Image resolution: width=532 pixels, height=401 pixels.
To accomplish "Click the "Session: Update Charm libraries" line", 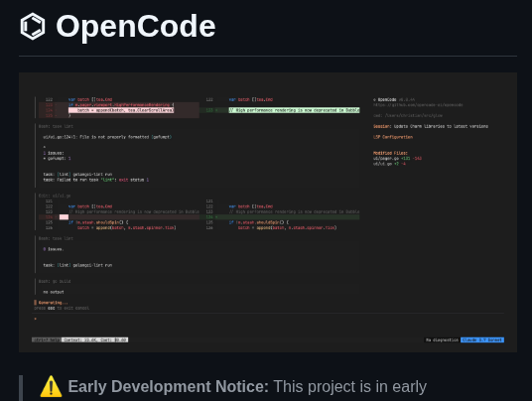I will pyautogui.click(x=431, y=126).
